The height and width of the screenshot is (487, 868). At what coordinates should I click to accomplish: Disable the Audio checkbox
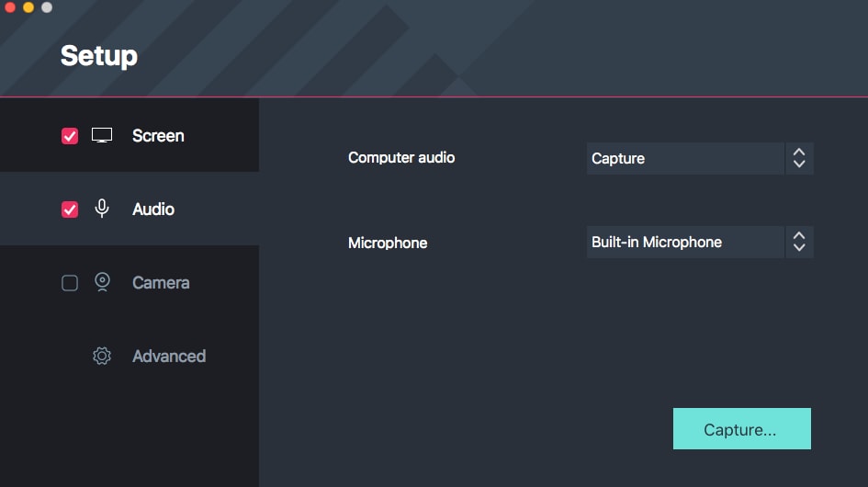tap(70, 210)
